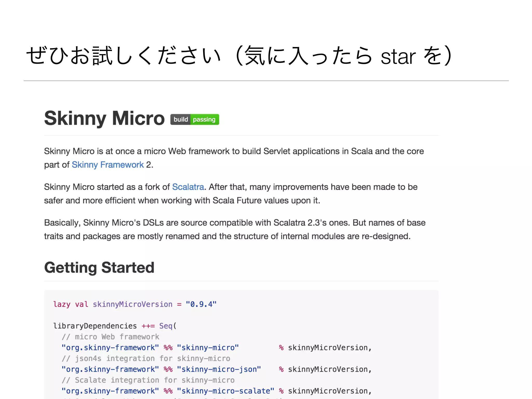Click the Skinny Micro heading
This screenshot has width=532, height=399.
(104, 118)
